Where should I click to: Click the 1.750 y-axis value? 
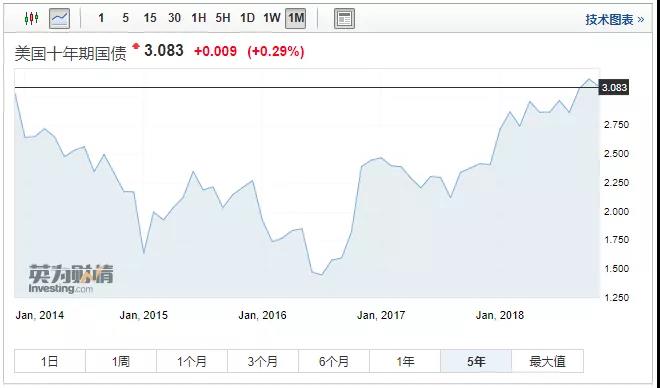coord(616,240)
